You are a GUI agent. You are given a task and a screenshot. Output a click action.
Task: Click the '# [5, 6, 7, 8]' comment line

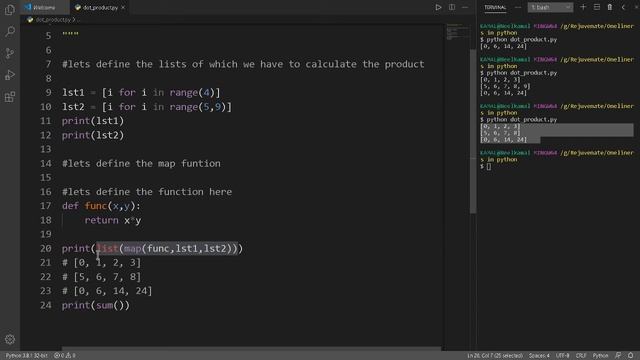101,277
